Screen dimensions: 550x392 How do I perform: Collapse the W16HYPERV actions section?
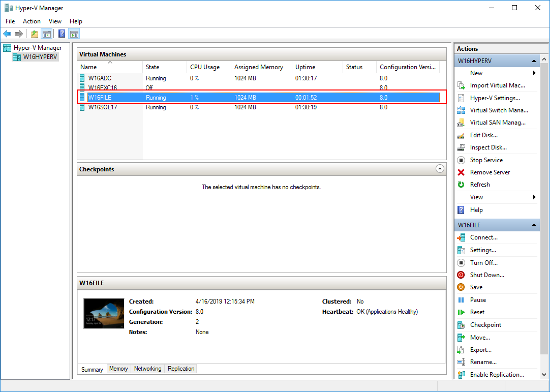[534, 61]
